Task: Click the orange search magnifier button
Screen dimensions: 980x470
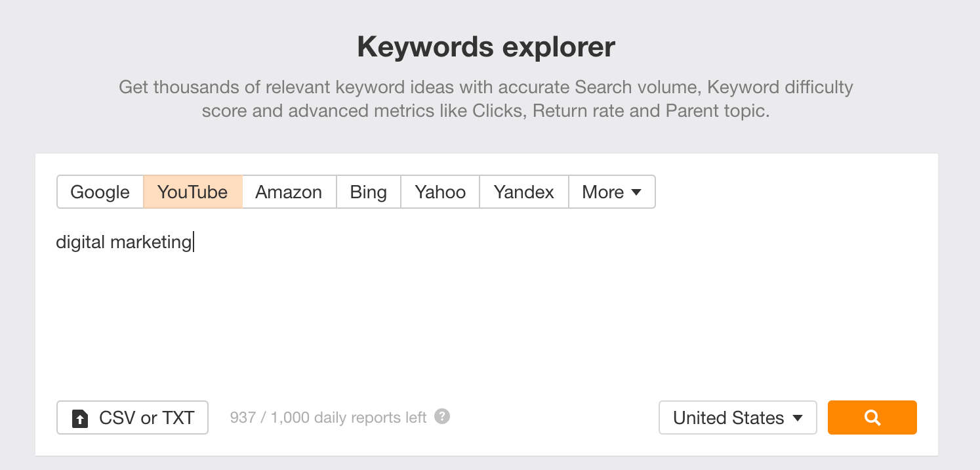Action: tap(872, 417)
